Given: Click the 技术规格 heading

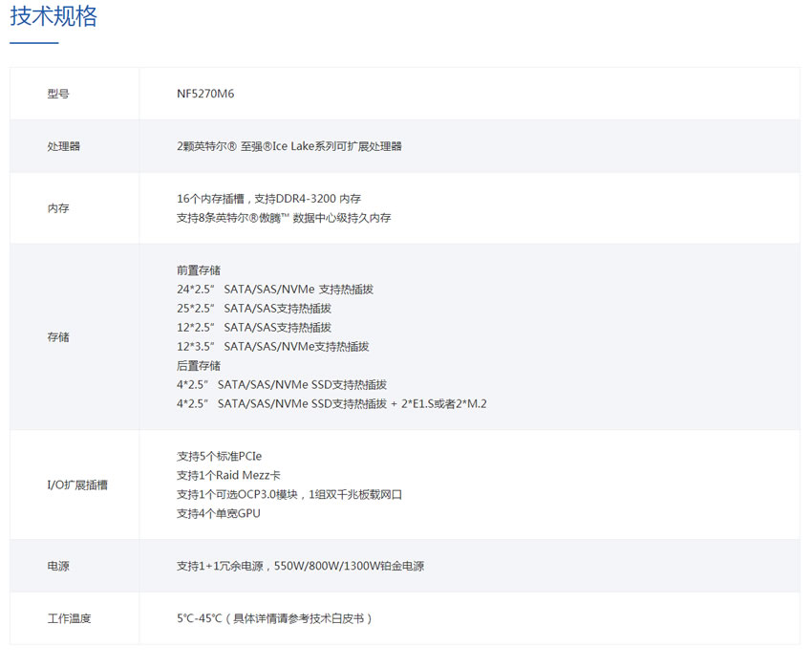Looking at the screenshot, I should pos(53,16).
